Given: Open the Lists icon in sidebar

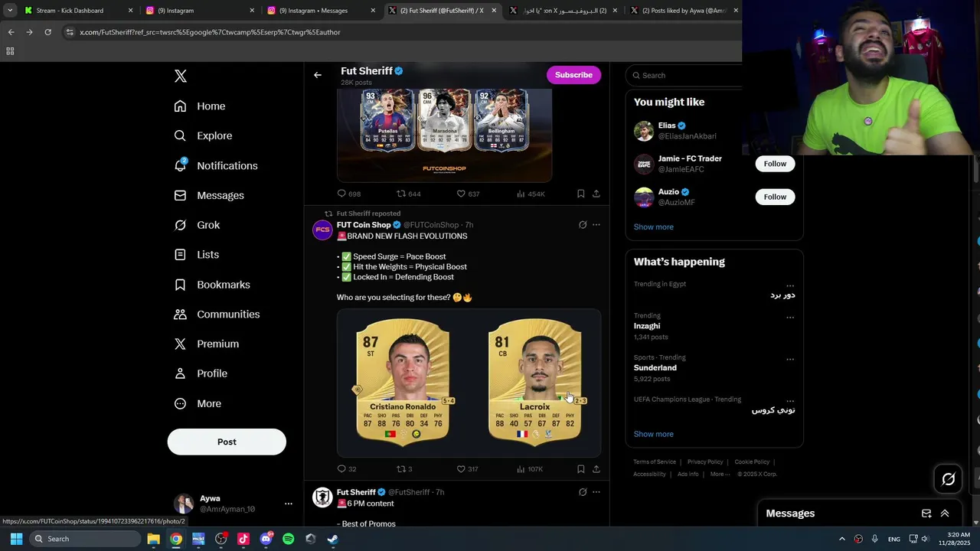Looking at the screenshot, I should point(180,255).
